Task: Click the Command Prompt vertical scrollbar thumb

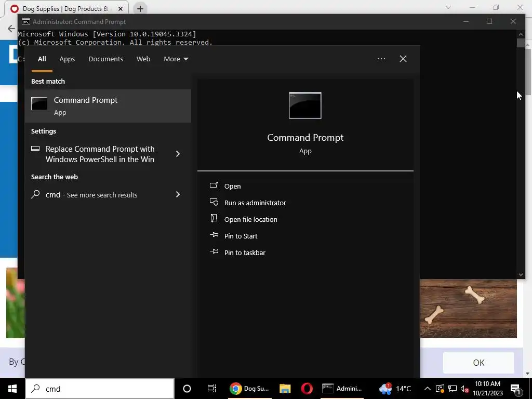Action: point(521,43)
